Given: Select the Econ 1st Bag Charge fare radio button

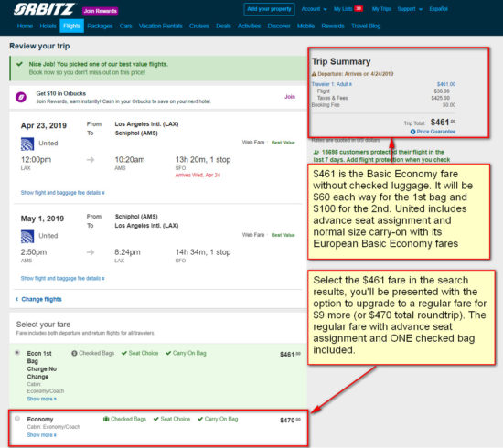Looking at the screenshot, I should [17, 353].
